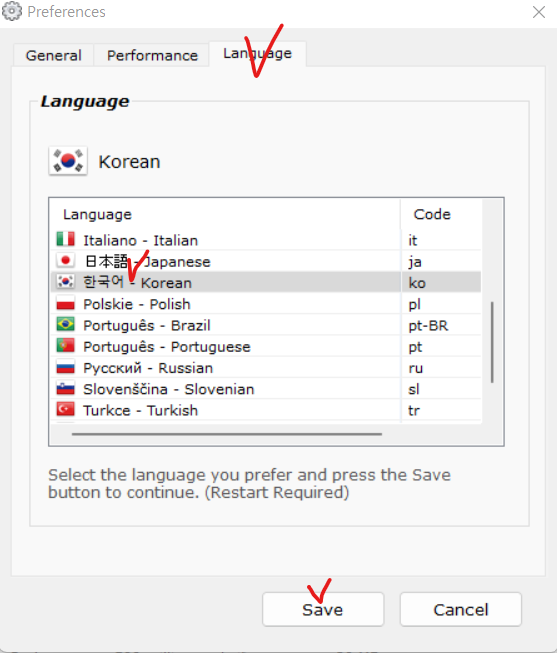This screenshot has height=653, width=557.
Task: Open the Performance tab
Action: 152,55
